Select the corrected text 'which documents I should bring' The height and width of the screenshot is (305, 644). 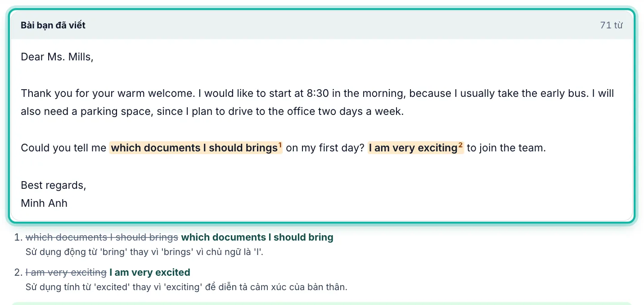pos(257,237)
